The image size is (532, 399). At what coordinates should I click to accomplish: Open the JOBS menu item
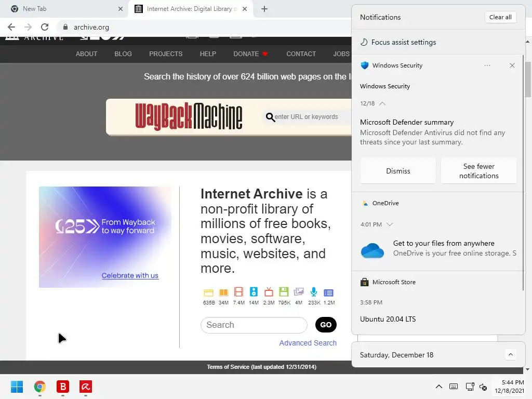341,54
